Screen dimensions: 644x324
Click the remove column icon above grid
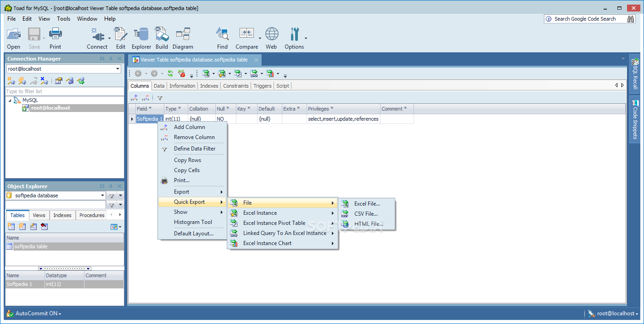point(146,98)
